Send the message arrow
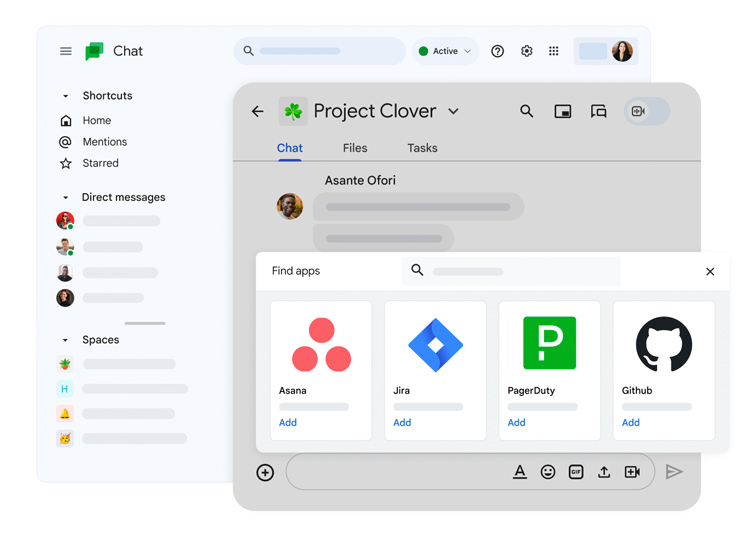The image size is (750, 548). [x=674, y=472]
